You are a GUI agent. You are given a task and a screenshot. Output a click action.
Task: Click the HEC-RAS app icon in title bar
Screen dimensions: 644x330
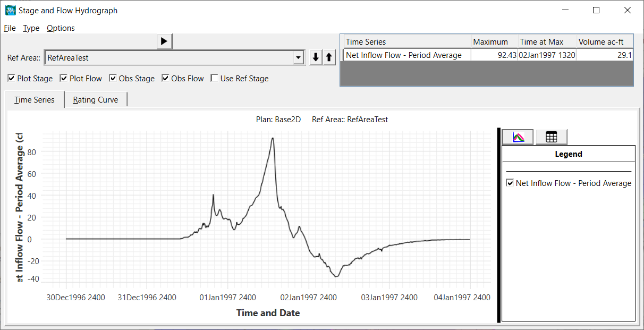tap(10, 10)
